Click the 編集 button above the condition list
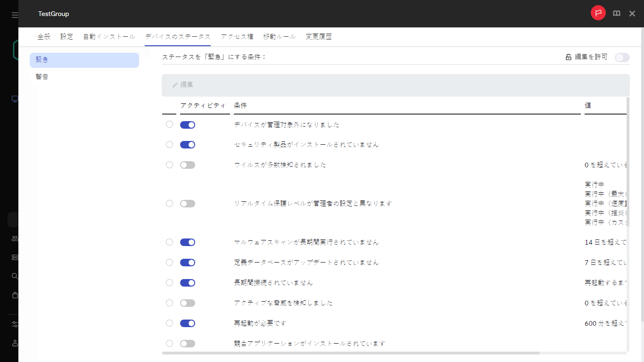644x362 pixels. pos(183,85)
